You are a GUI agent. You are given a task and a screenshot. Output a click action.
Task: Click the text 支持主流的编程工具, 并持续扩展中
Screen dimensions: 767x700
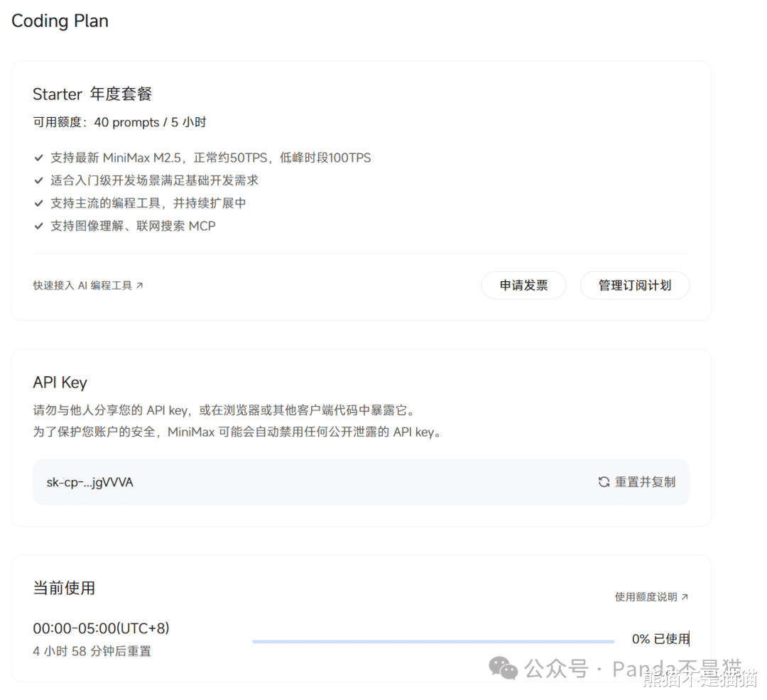(x=148, y=203)
